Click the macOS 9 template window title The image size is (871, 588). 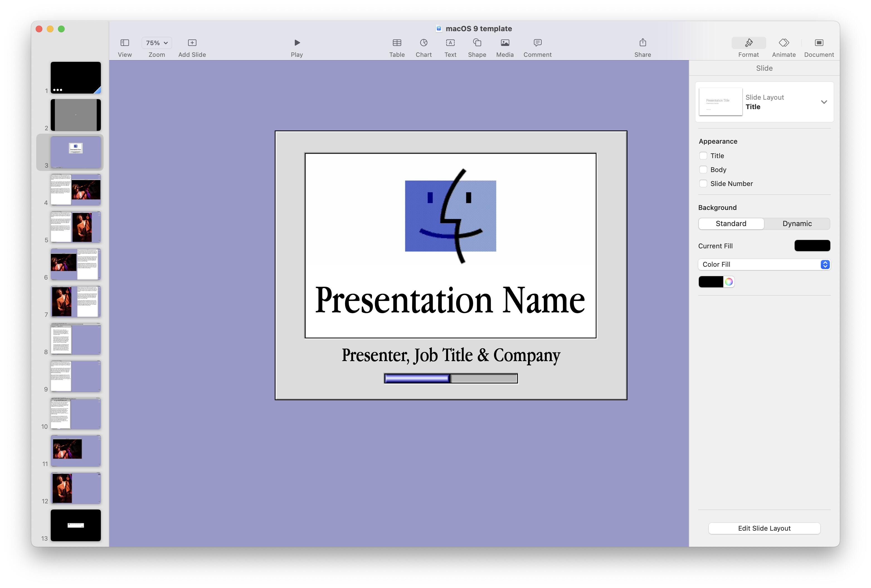[479, 28]
